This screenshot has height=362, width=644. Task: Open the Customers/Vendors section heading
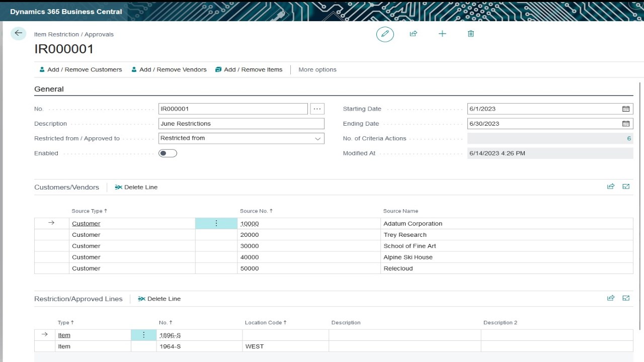66,187
